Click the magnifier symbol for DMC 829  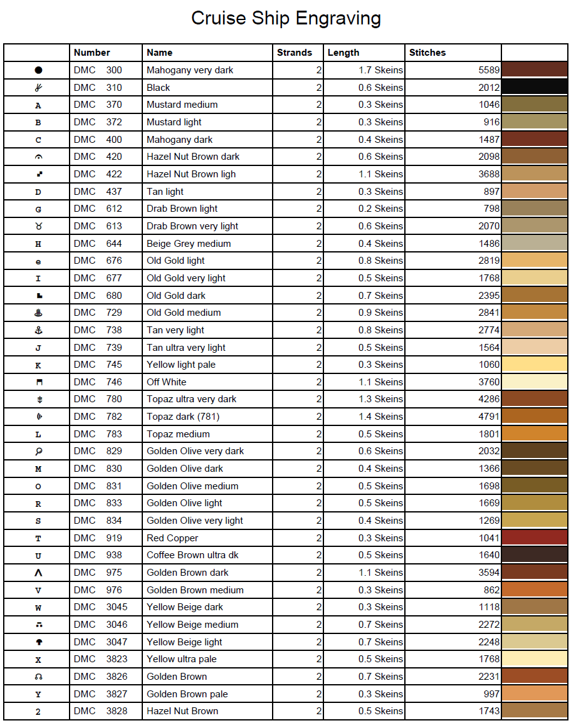point(38,451)
